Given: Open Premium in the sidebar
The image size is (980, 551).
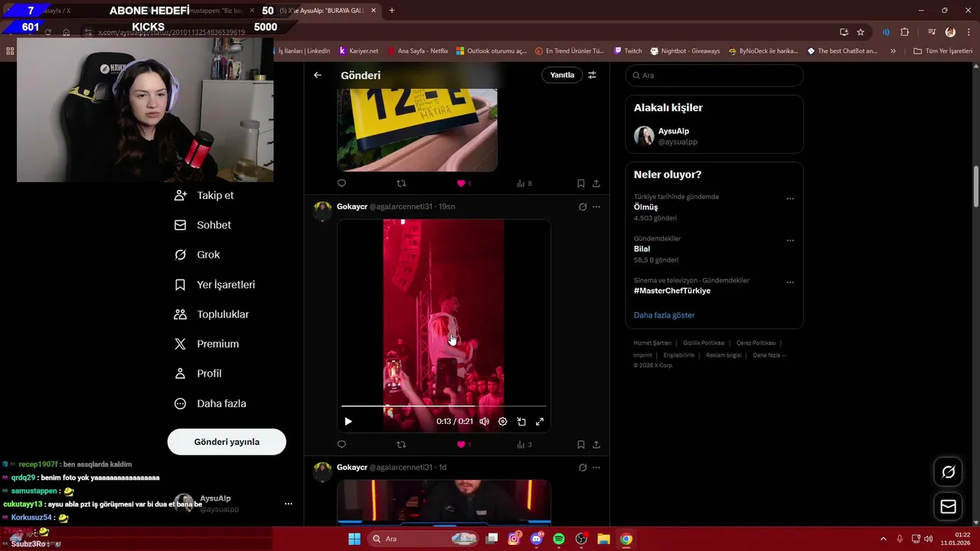Looking at the screenshot, I should coord(207,344).
